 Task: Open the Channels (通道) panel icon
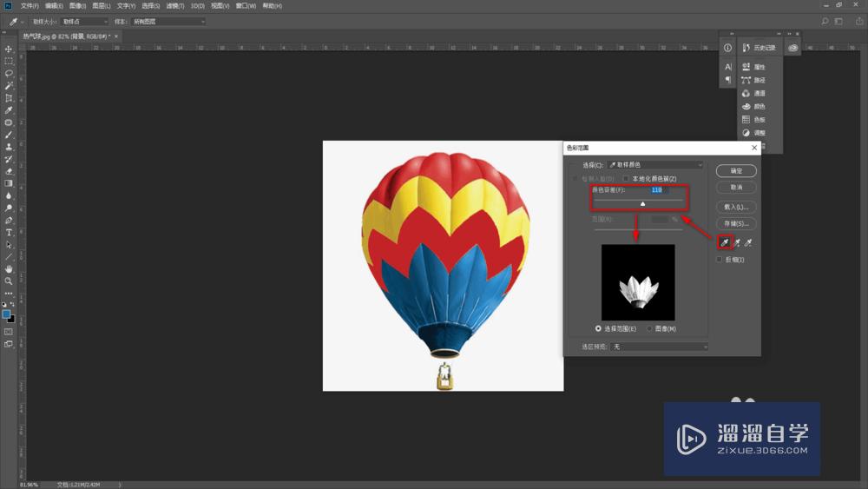point(752,93)
